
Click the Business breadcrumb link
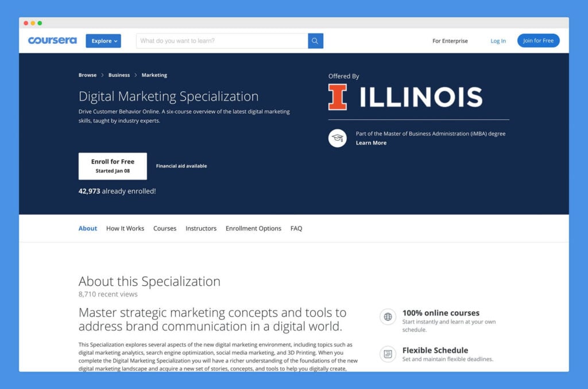119,75
